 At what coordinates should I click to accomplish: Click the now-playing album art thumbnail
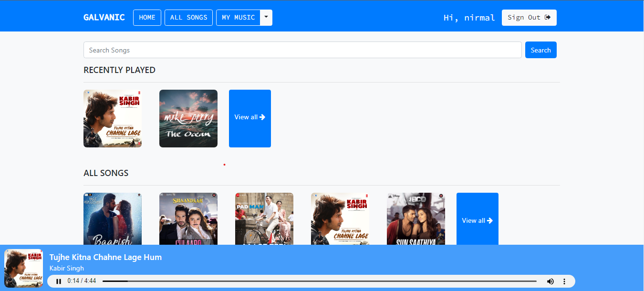point(24,268)
